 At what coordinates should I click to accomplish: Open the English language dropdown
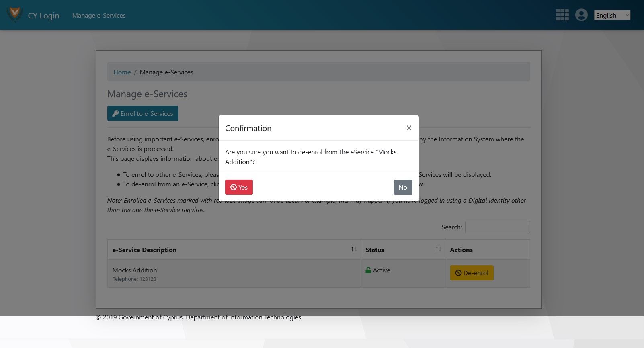tap(612, 15)
